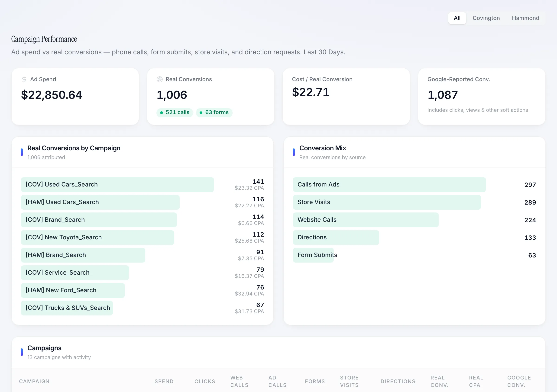This screenshot has height=392, width=557.
Task: Click the Directions bar
Action: pyautogui.click(x=336, y=237)
